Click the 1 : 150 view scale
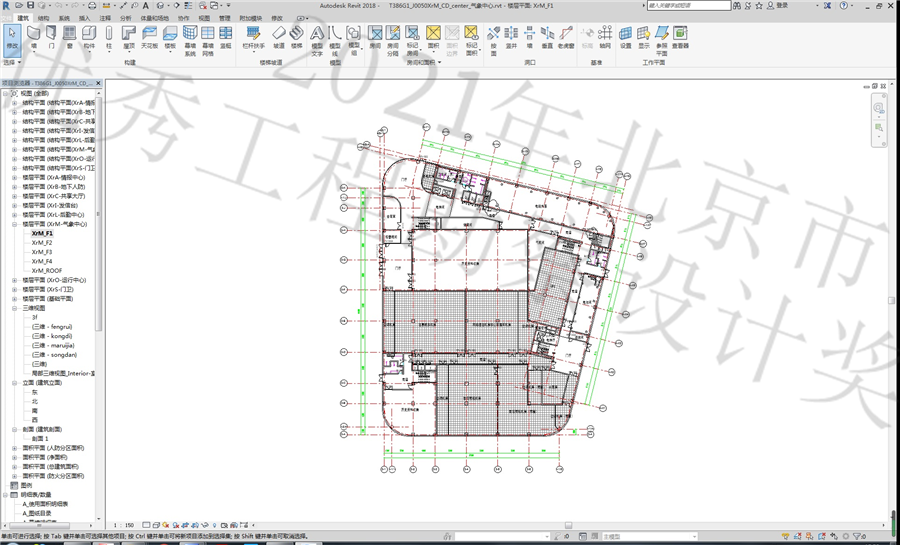 (x=124, y=525)
